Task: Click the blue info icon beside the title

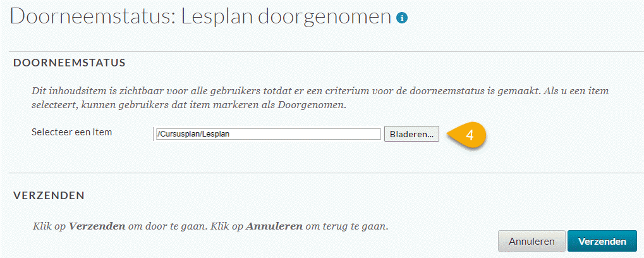Action: click(x=402, y=18)
